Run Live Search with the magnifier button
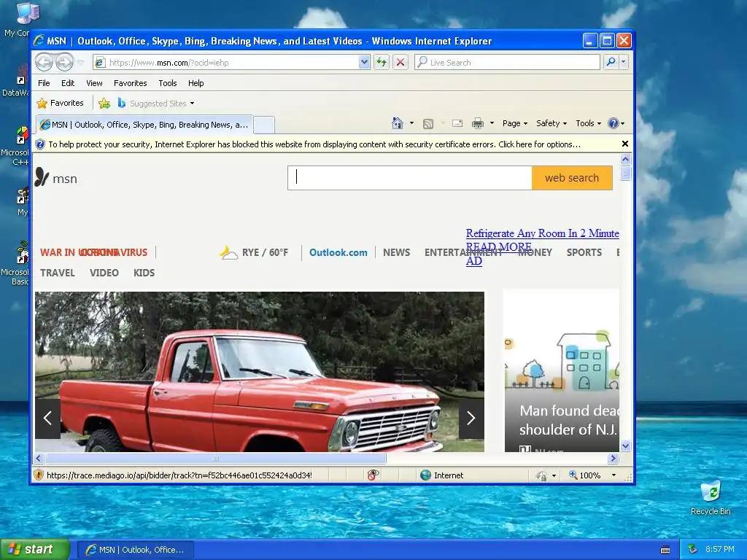747x560 pixels. point(611,62)
